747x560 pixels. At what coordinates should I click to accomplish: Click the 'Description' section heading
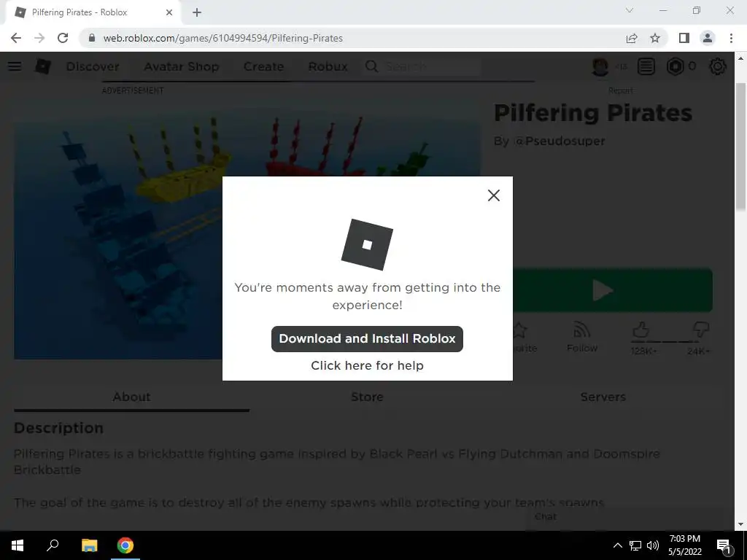click(58, 428)
